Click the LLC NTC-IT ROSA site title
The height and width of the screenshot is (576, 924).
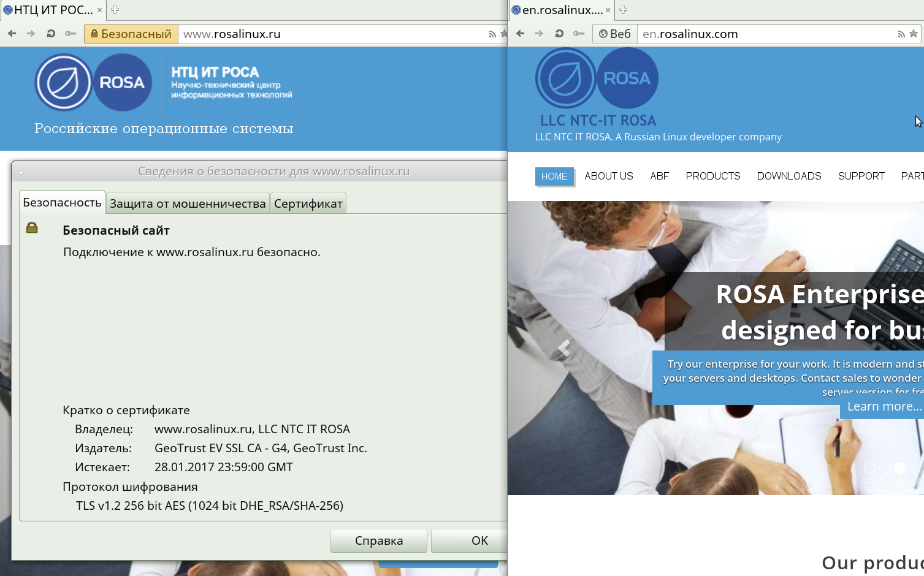click(598, 120)
